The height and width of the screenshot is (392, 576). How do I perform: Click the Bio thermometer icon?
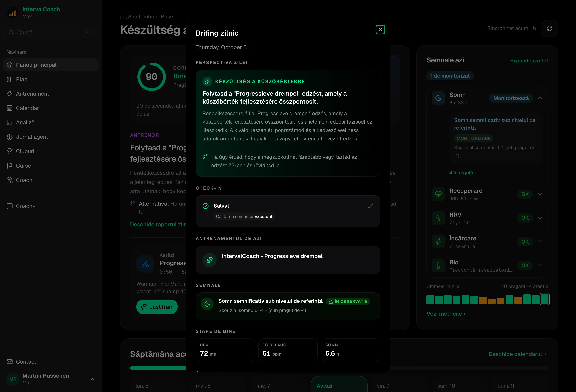point(438,266)
